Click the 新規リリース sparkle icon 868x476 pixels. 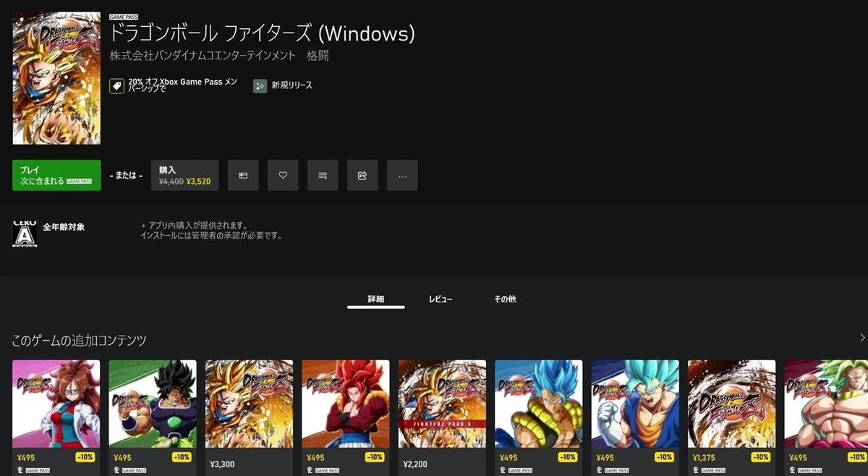(260, 86)
